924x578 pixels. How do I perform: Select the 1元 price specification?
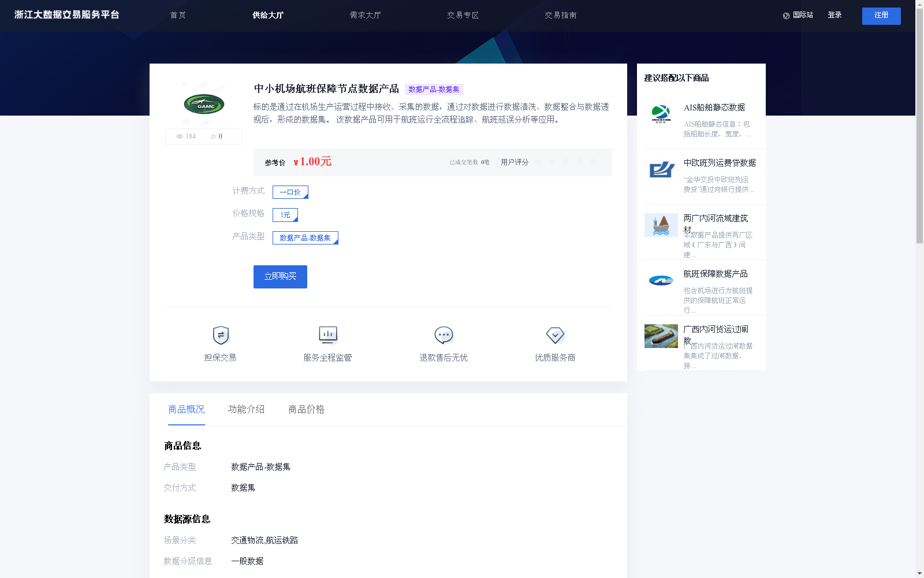coord(285,215)
